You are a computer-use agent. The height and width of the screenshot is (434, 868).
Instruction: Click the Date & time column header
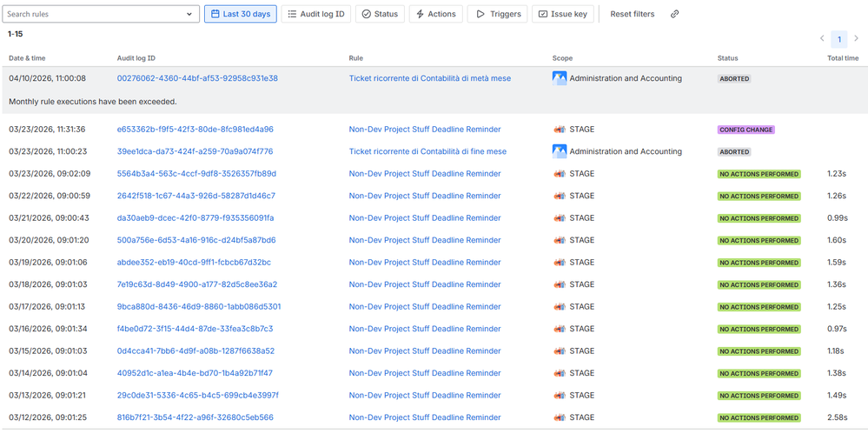pos(27,58)
